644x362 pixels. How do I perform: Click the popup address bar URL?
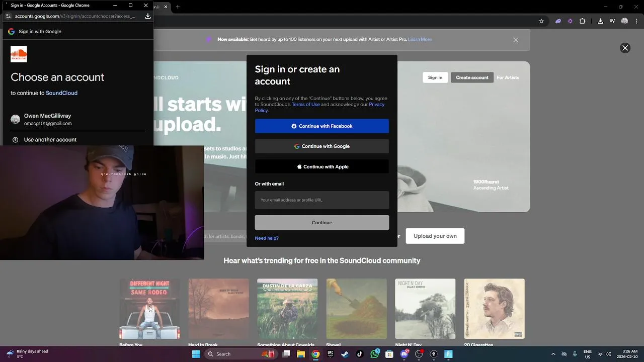[75, 16]
